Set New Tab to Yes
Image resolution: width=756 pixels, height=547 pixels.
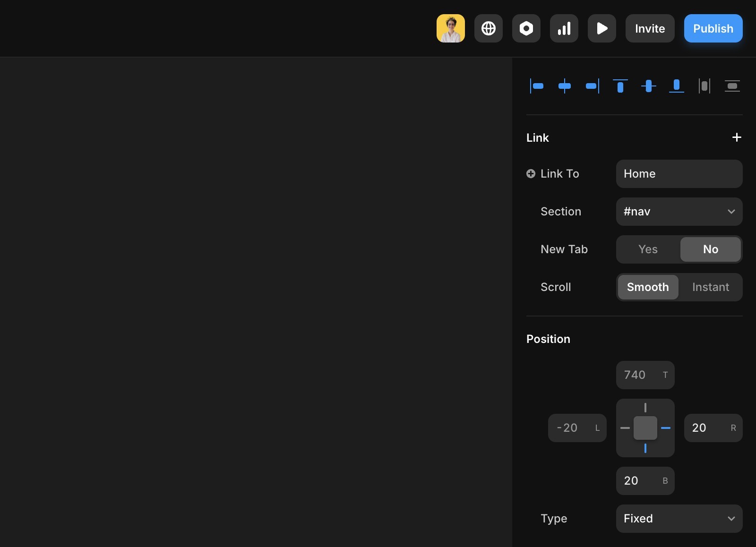pos(648,249)
